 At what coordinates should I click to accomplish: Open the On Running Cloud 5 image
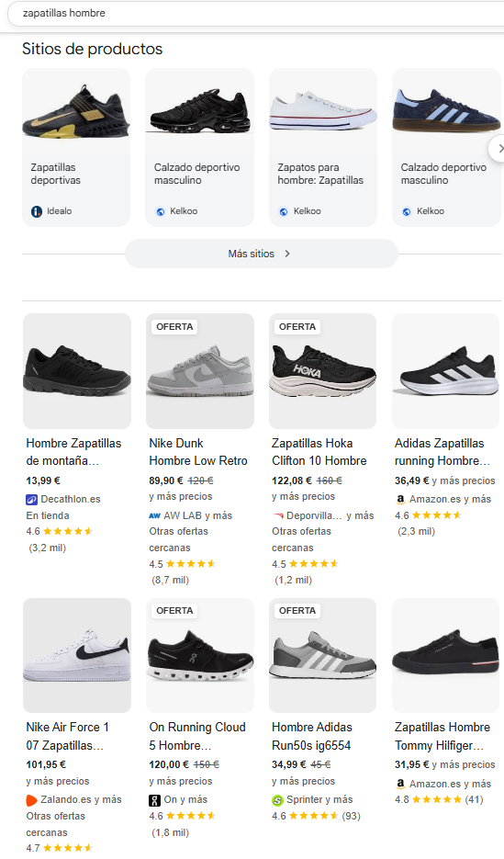click(x=200, y=655)
